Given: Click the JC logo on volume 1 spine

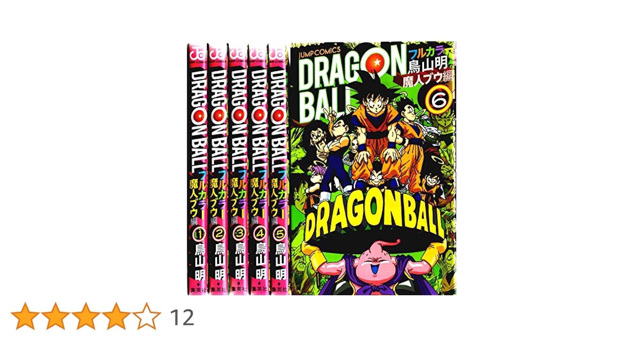Looking at the screenshot, I should (198, 53).
